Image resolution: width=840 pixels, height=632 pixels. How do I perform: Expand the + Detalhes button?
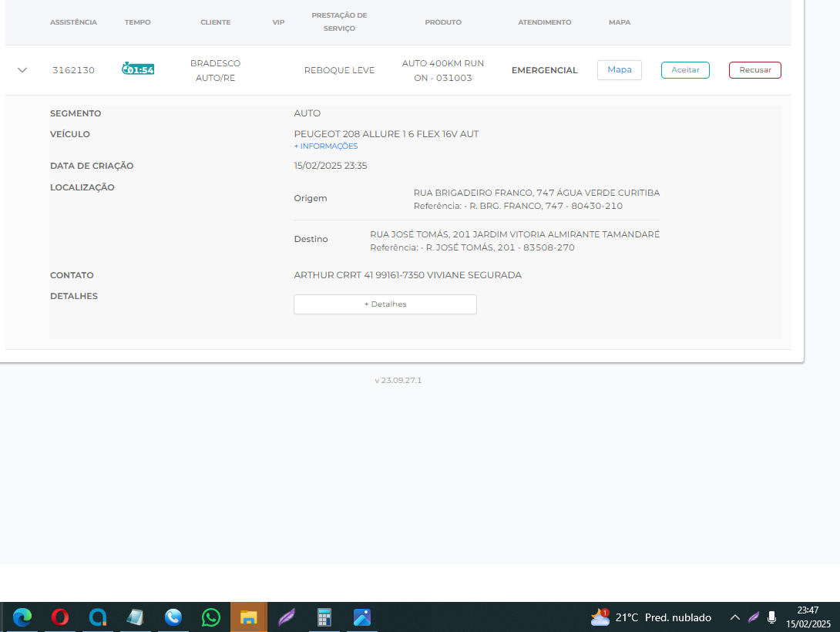385,304
